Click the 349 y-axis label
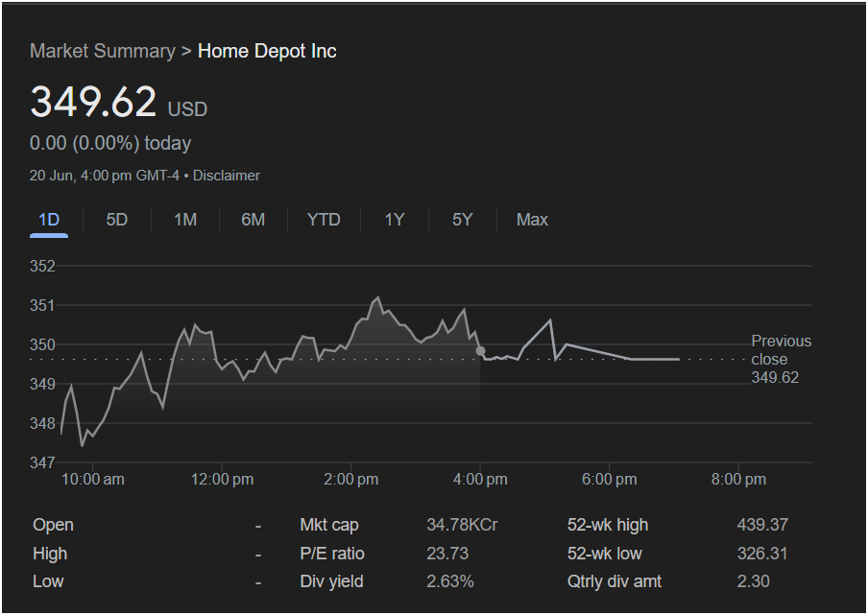This screenshot has height=615, width=868. click(42, 384)
